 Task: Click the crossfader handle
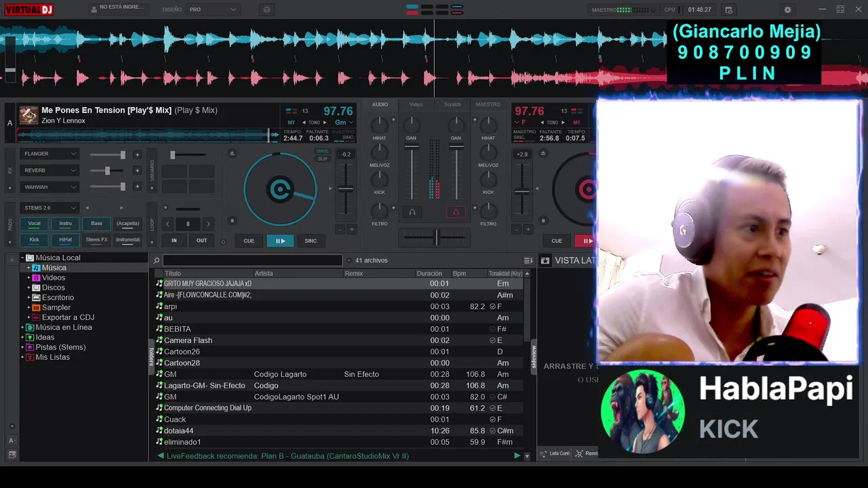pos(437,237)
